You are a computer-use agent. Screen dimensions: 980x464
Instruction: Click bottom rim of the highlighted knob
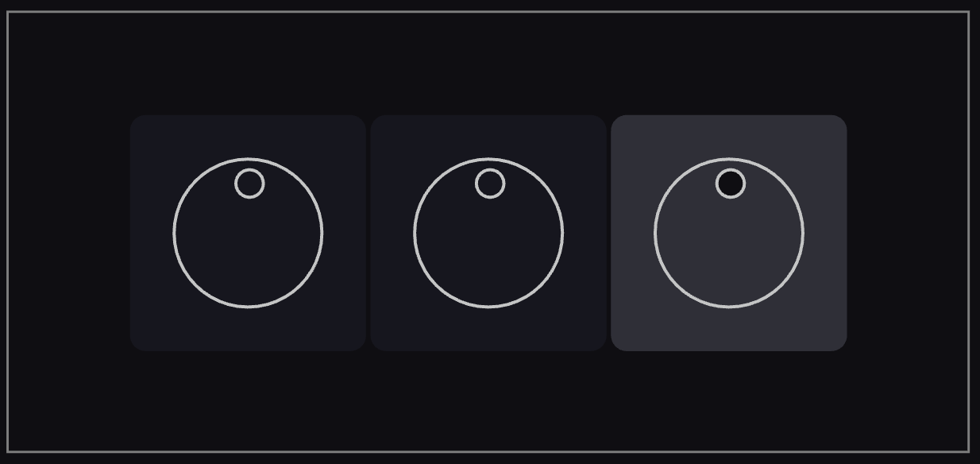(729, 306)
